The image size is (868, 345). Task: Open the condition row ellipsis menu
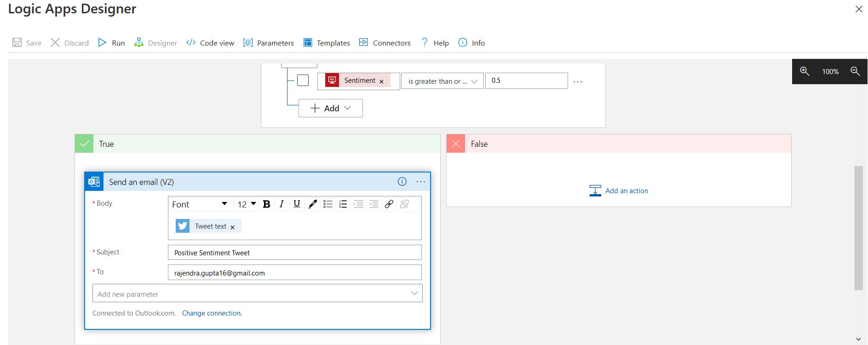click(578, 81)
